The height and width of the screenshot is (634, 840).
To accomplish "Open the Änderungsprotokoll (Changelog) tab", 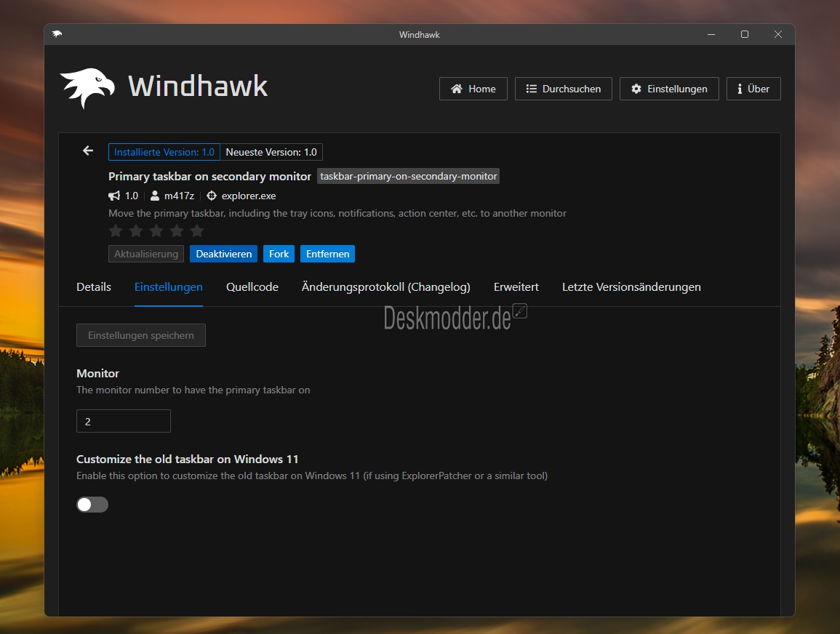I will coord(385,287).
